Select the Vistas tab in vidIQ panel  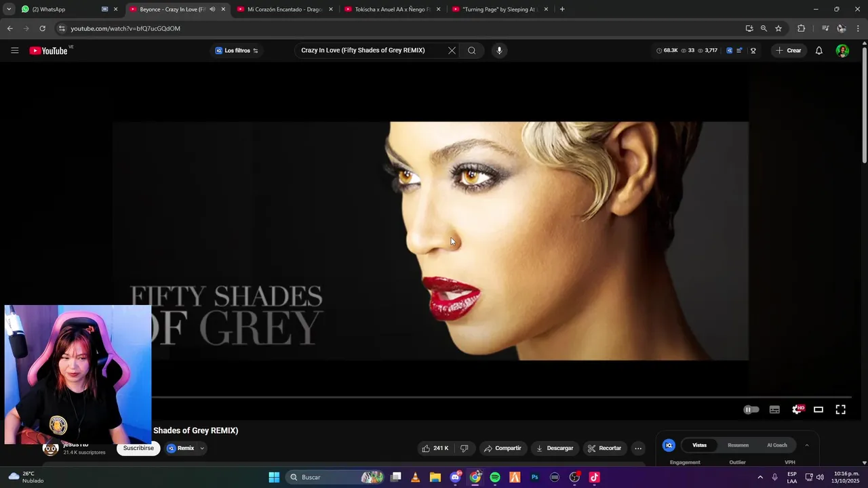699,445
